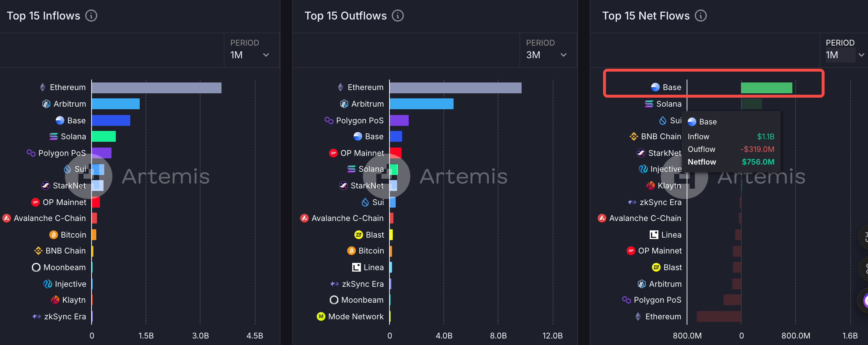Viewport: 868px width, 345px height.
Task: Click the Solana label in Net Flows
Action: (669, 104)
